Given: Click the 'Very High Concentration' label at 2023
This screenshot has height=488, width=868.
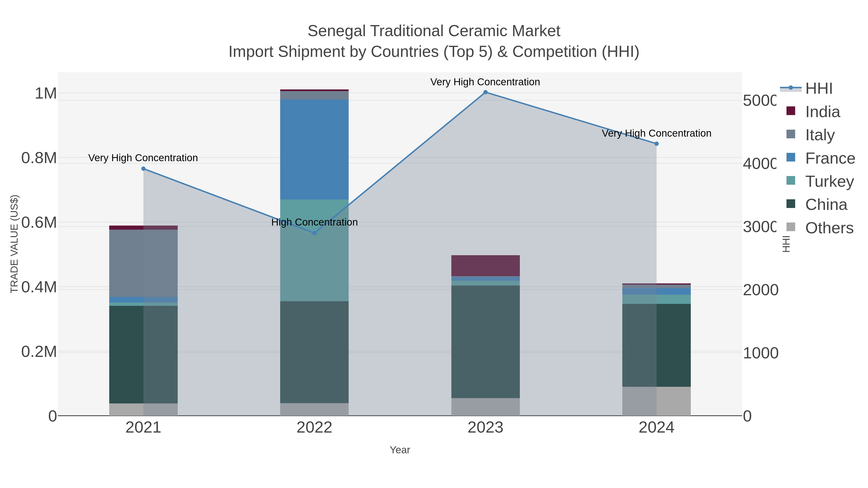Looking at the screenshot, I should [485, 82].
